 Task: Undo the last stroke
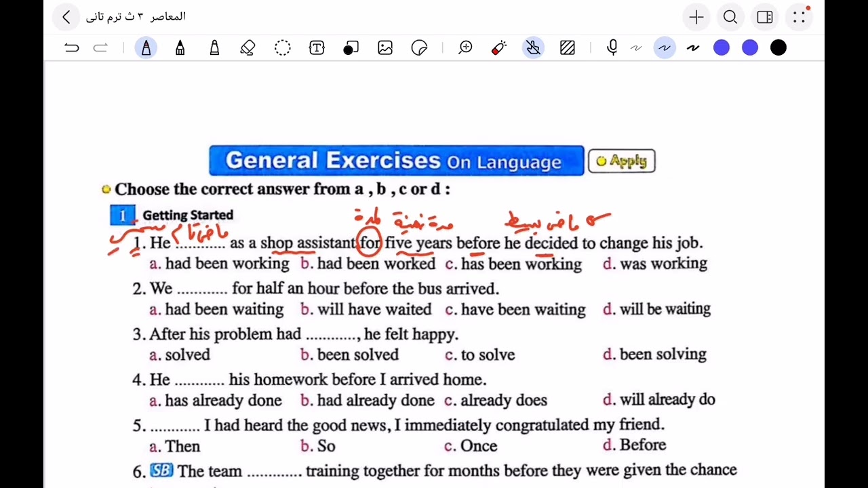click(x=72, y=47)
